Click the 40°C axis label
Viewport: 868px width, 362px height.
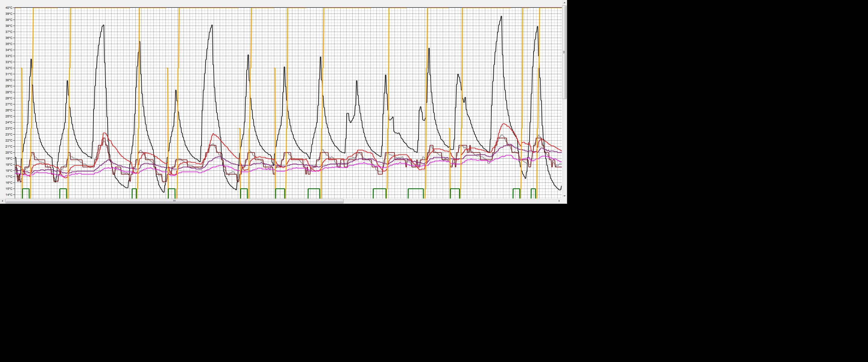pyautogui.click(x=9, y=8)
